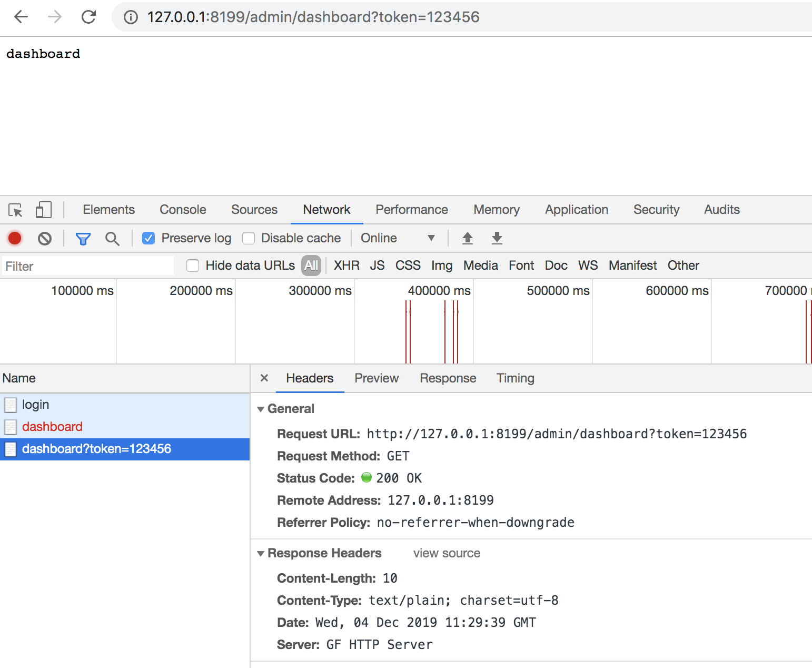The width and height of the screenshot is (812, 668).
Task: Check the Hide data URLs option
Action: (x=193, y=266)
